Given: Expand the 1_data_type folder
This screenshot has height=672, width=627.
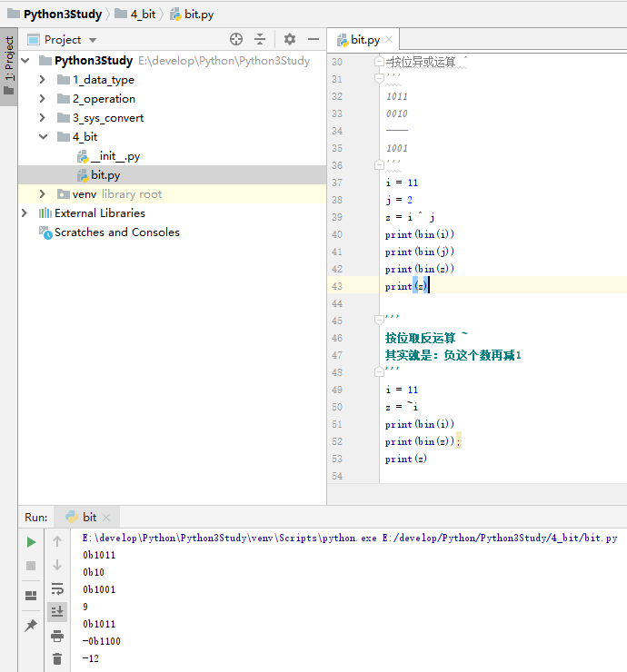Looking at the screenshot, I should pyautogui.click(x=43, y=80).
